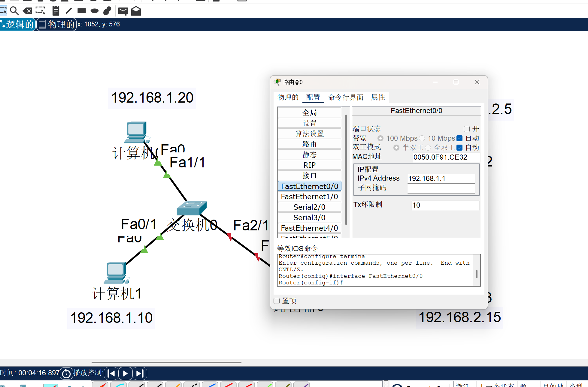Collapse the 路由 section header
This screenshot has width=588, height=387.
(309, 144)
